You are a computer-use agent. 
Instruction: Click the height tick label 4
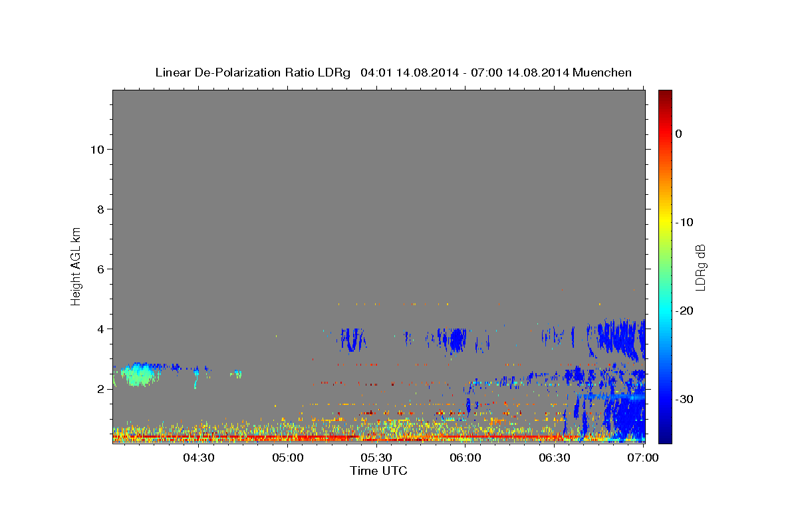(x=100, y=329)
